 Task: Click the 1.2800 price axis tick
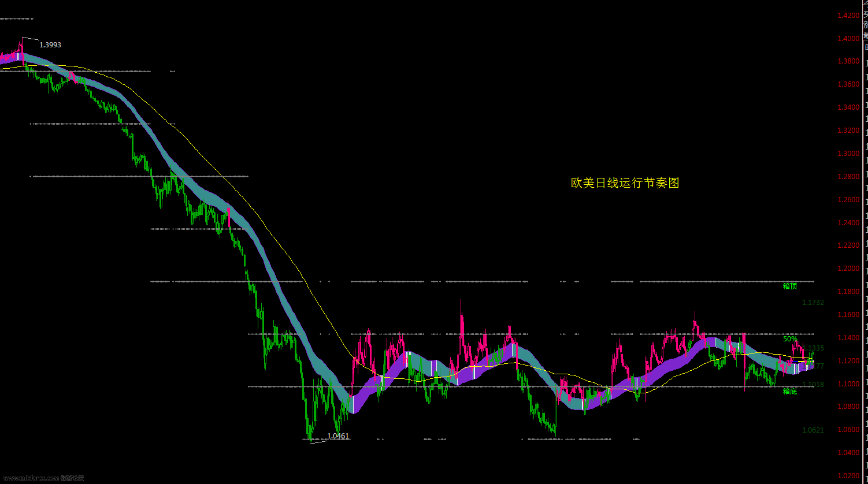pyautogui.click(x=848, y=177)
